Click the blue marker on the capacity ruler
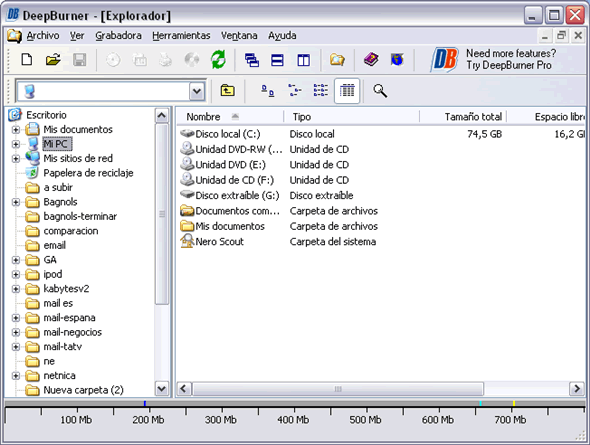The height and width of the screenshot is (445, 590). tap(145, 403)
